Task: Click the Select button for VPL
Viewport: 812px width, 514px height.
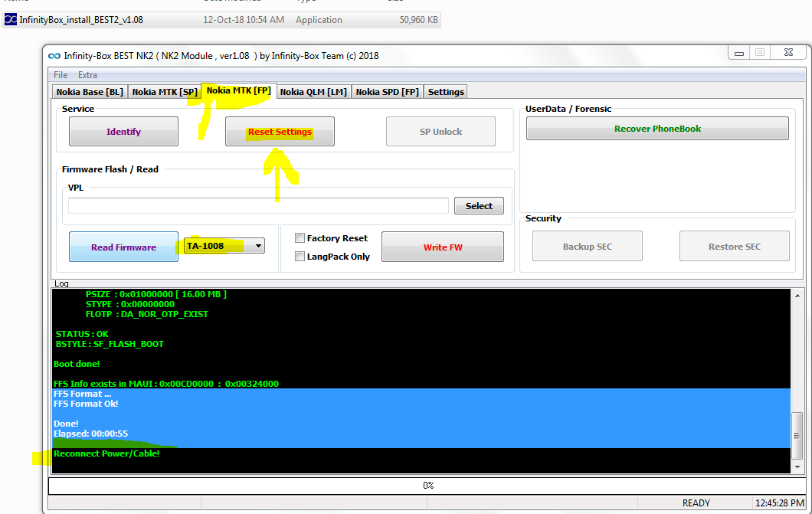Action: coord(479,206)
